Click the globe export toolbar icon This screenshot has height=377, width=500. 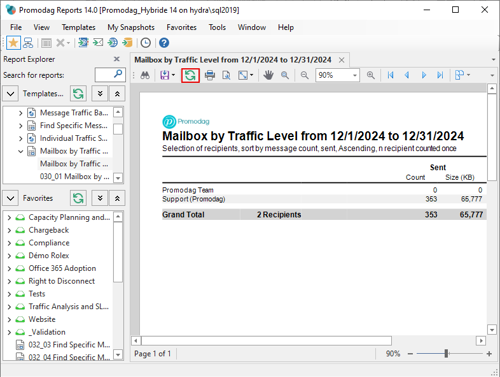tap(113, 42)
